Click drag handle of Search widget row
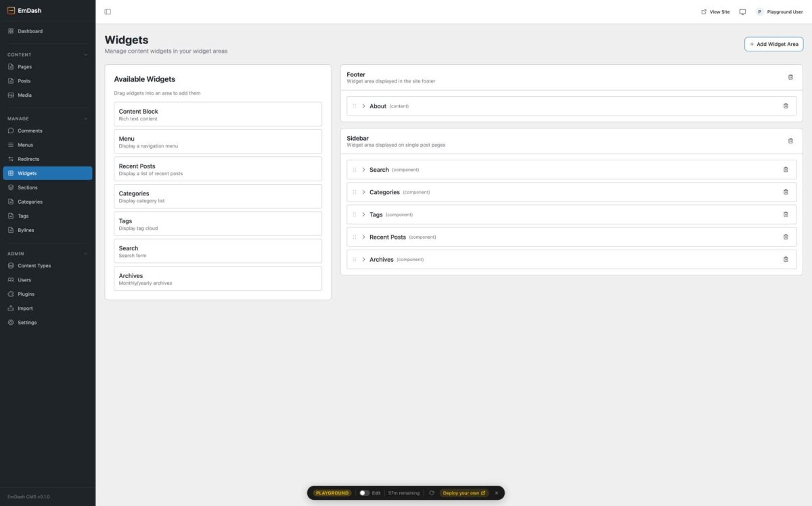 coord(355,170)
